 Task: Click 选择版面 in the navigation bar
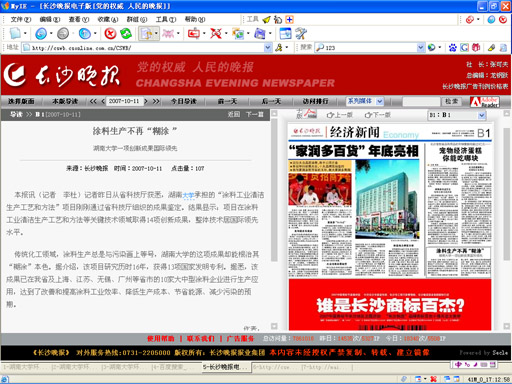pos(21,101)
